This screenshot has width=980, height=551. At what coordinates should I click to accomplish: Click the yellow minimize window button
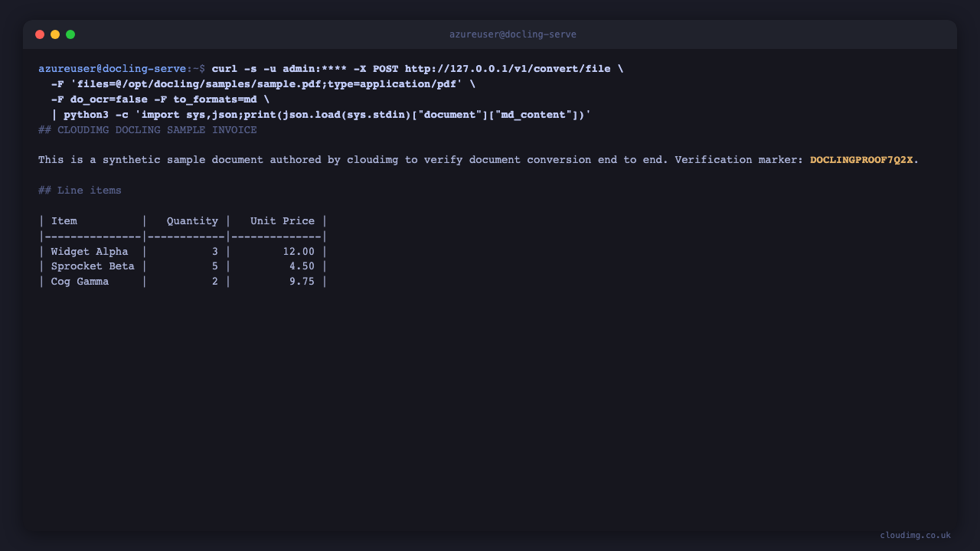[x=55, y=34]
